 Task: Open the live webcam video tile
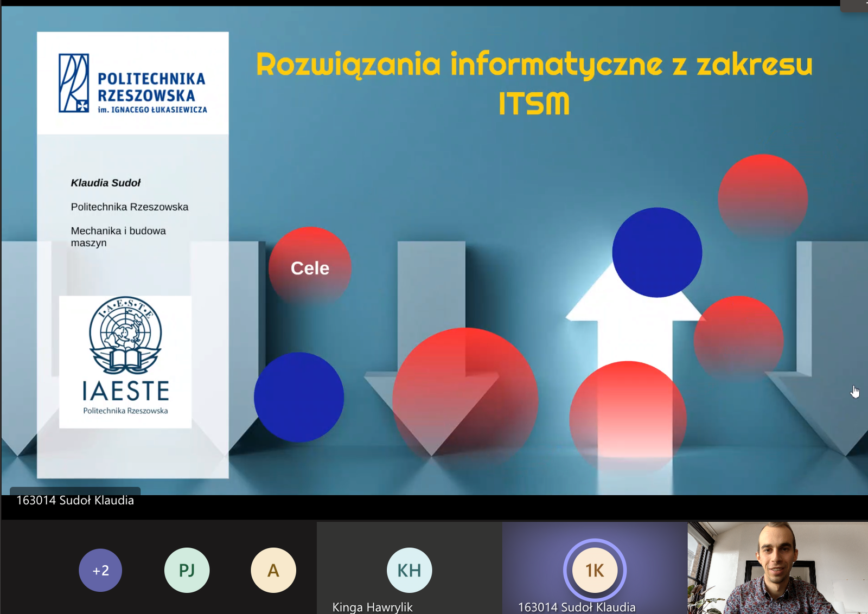click(x=777, y=568)
